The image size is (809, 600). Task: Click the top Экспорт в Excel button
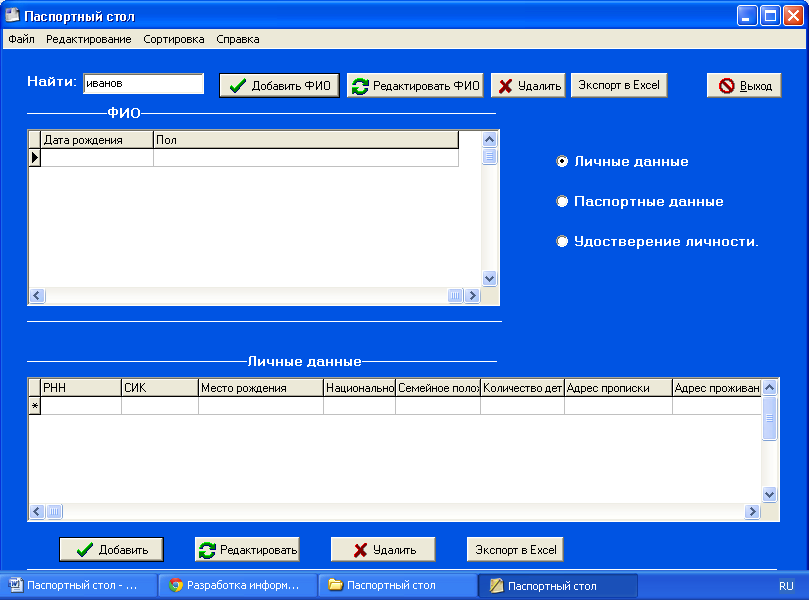619,85
